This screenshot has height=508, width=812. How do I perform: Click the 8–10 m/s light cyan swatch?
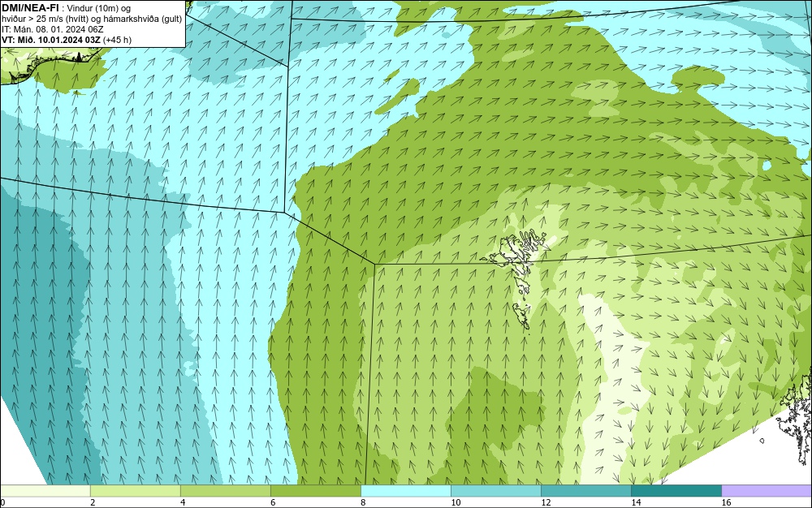point(405,490)
